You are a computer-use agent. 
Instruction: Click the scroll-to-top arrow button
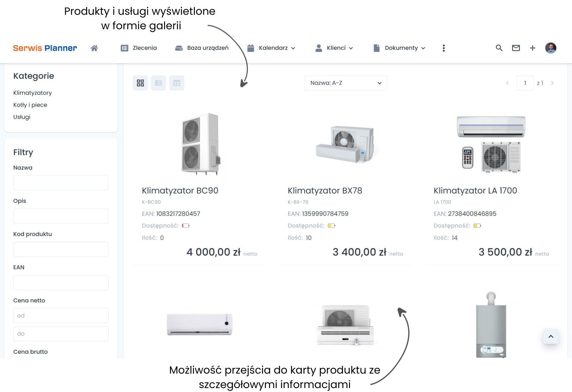(551, 337)
